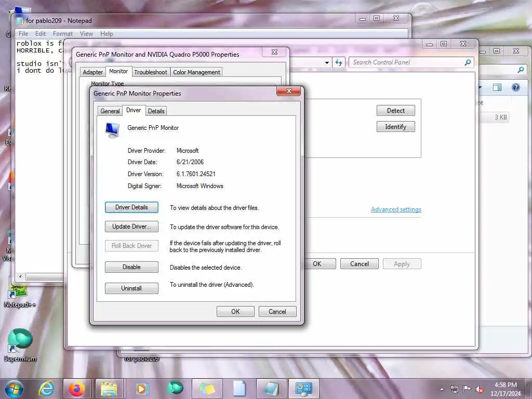Open the Details tab

[x=156, y=111]
